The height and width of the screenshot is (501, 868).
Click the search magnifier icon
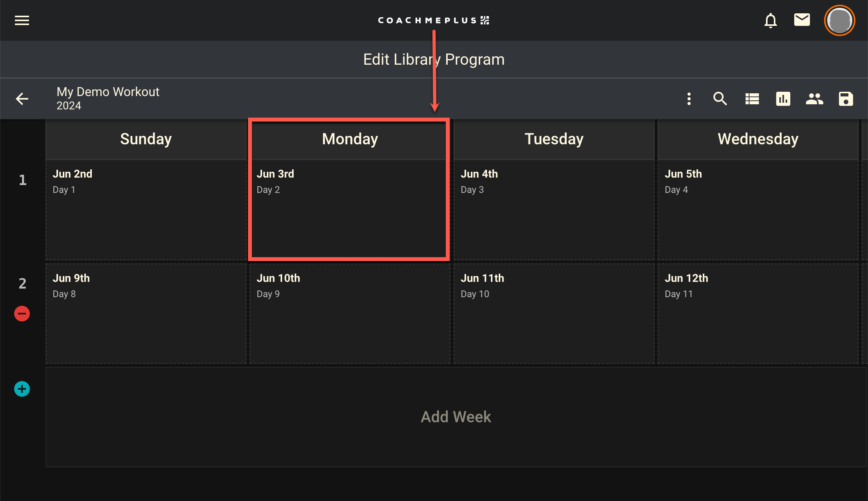click(720, 99)
